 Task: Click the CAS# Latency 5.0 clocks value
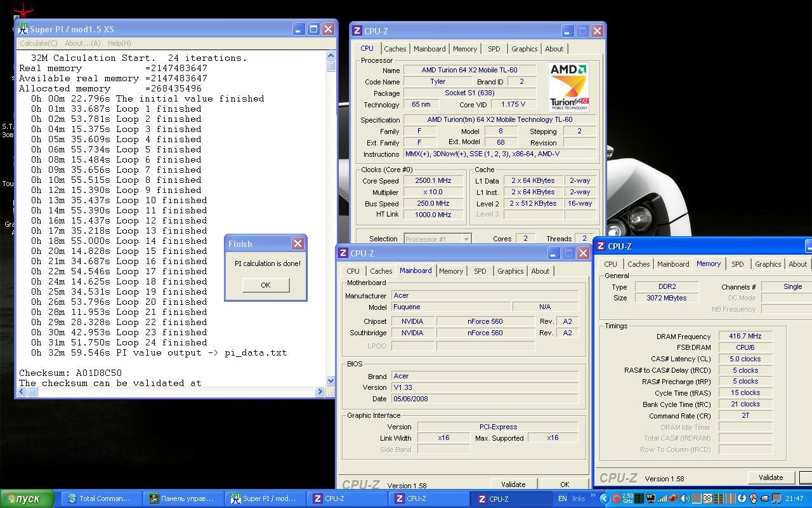(x=745, y=359)
